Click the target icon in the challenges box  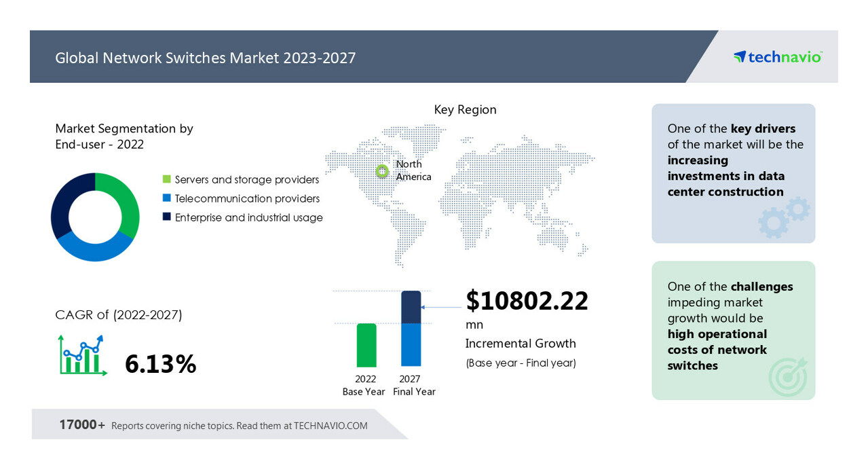[788, 378]
